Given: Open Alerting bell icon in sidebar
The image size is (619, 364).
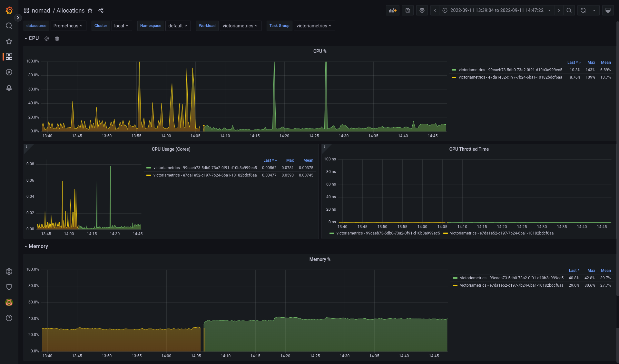Looking at the screenshot, I should 9,88.
